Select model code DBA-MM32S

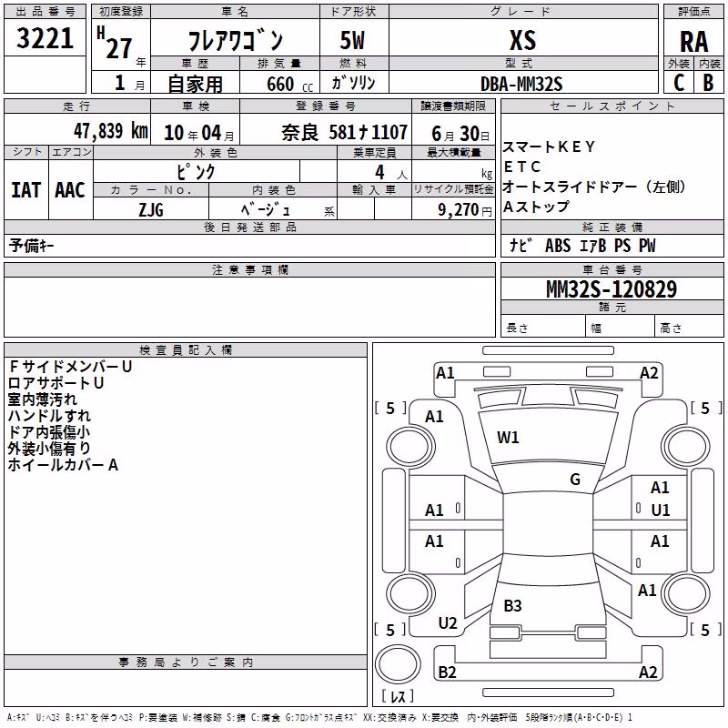click(521, 84)
